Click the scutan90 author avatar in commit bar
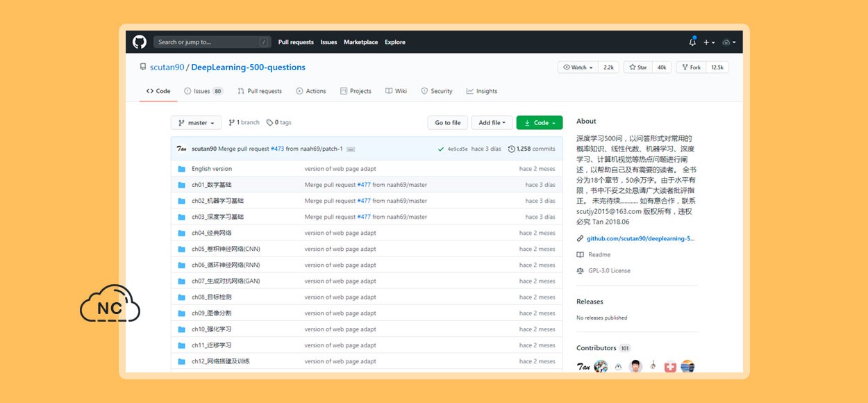868x403 pixels. pyautogui.click(x=181, y=149)
